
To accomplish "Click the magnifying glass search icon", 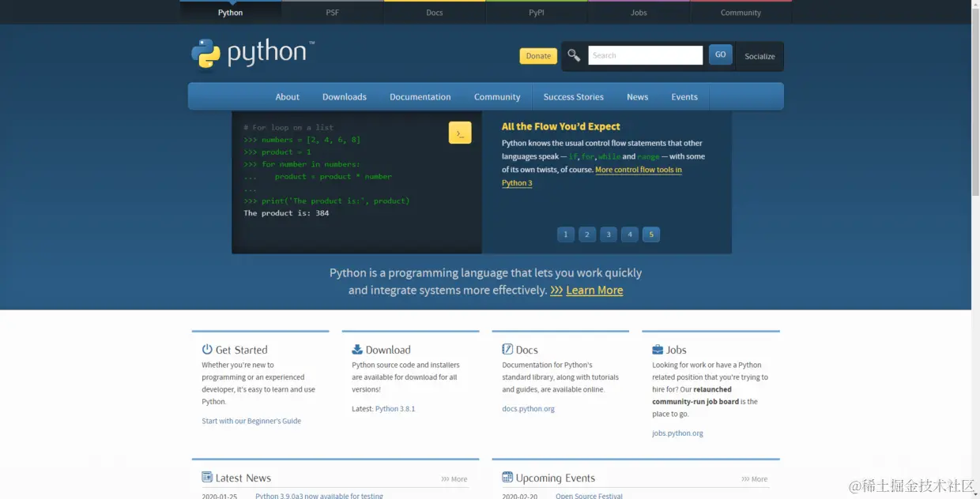I will tap(574, 55).
